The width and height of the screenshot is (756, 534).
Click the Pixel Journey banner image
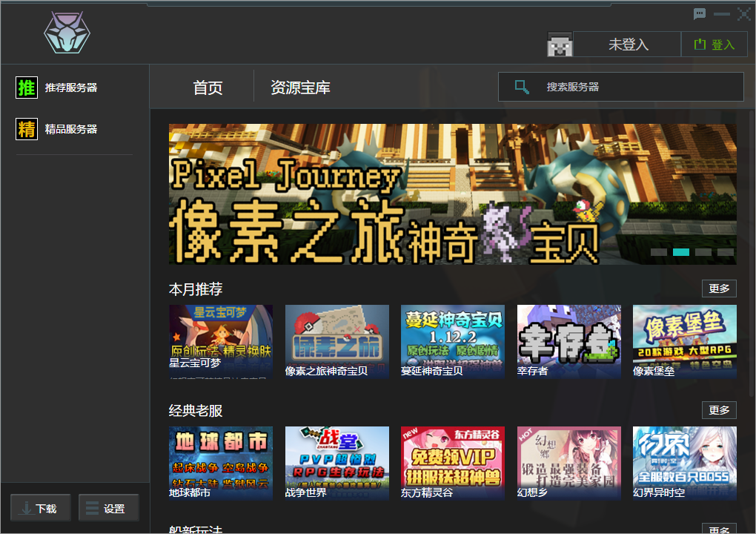point(453,194)
